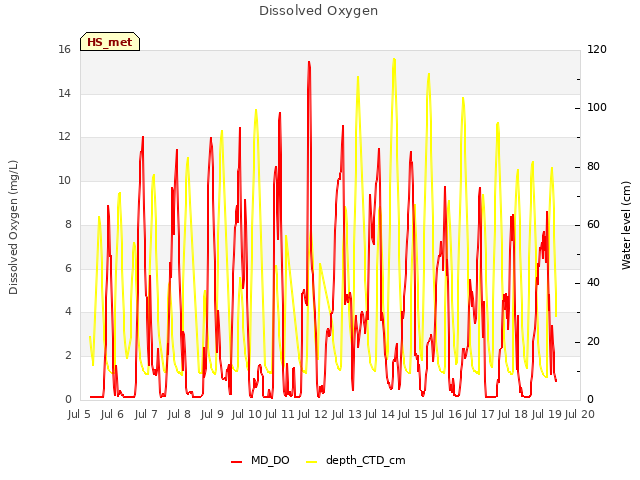Click the Jul 5 x-axis label
This screenshot has height=480, width=640.
79,414
